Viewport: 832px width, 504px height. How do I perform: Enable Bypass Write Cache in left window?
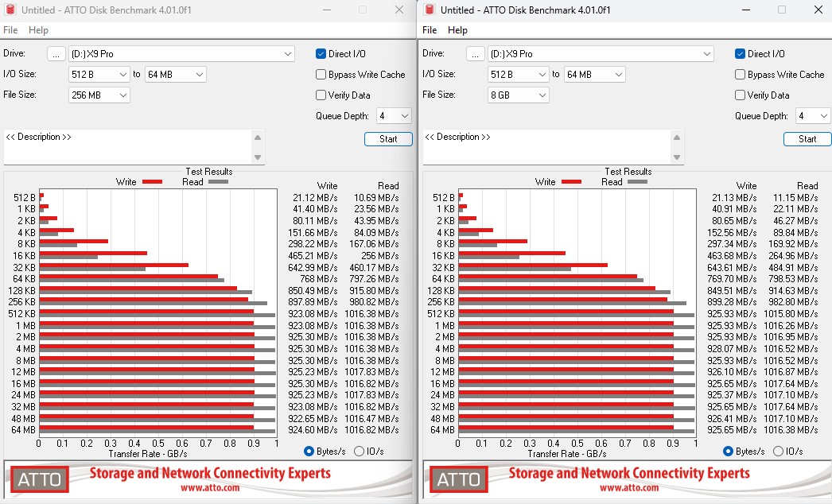coord(321,74)
